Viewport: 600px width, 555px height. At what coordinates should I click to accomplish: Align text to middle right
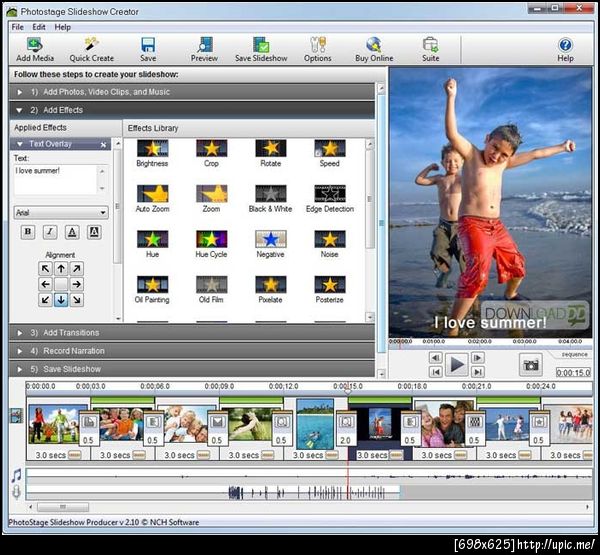pyautogui.click(x=77, y=284)
